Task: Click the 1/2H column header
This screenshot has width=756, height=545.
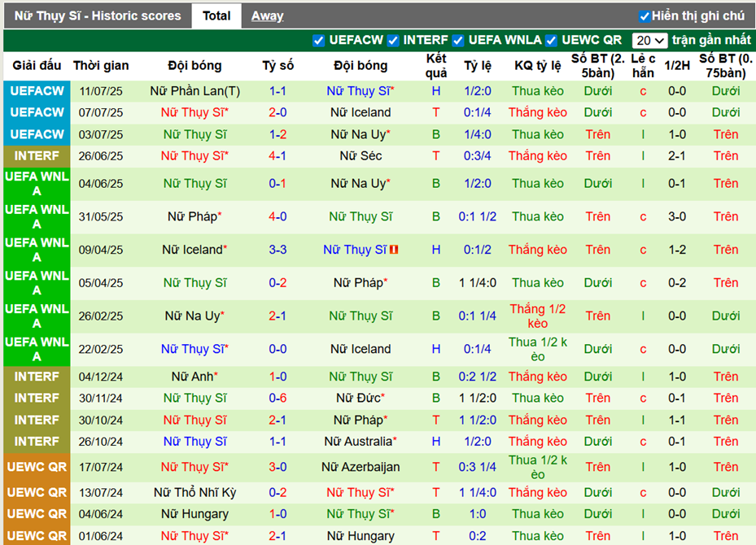Action: (x=677, y=66)
